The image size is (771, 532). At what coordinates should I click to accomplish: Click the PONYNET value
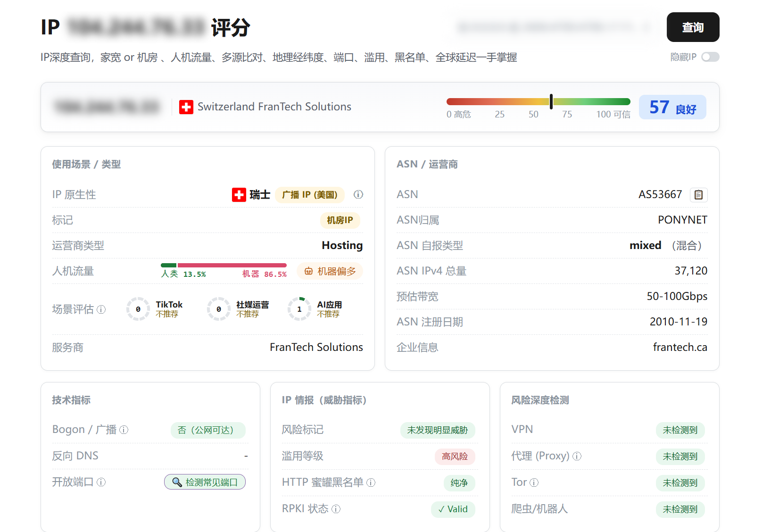coord(682,220)
